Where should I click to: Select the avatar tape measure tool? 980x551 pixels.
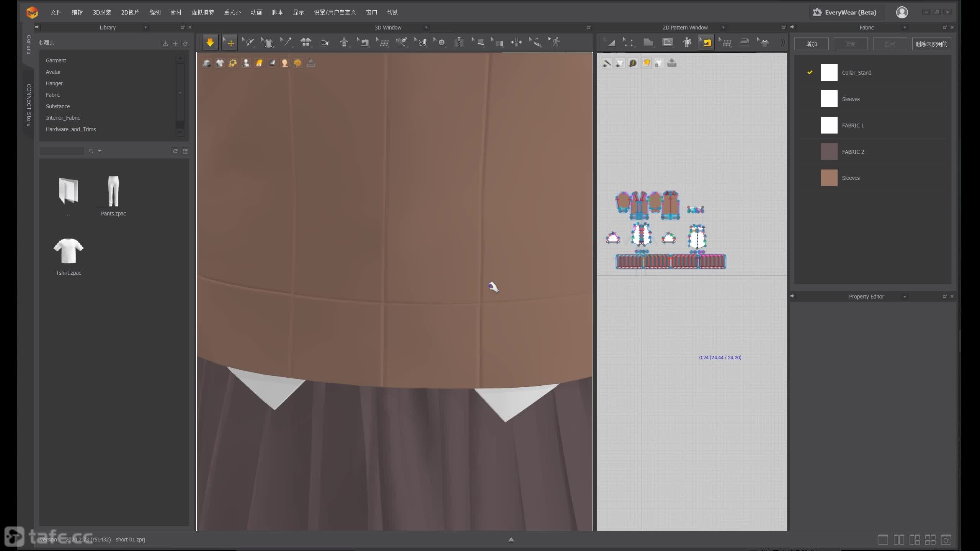[344, 42]
